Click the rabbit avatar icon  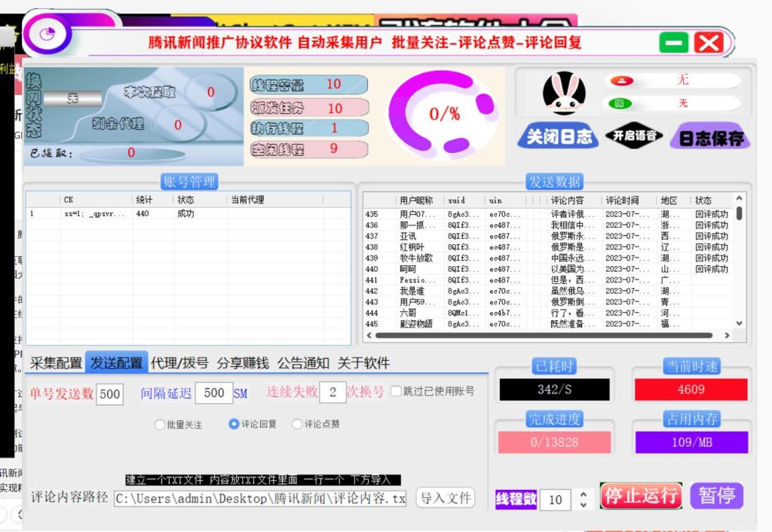(x=564, y=93)
